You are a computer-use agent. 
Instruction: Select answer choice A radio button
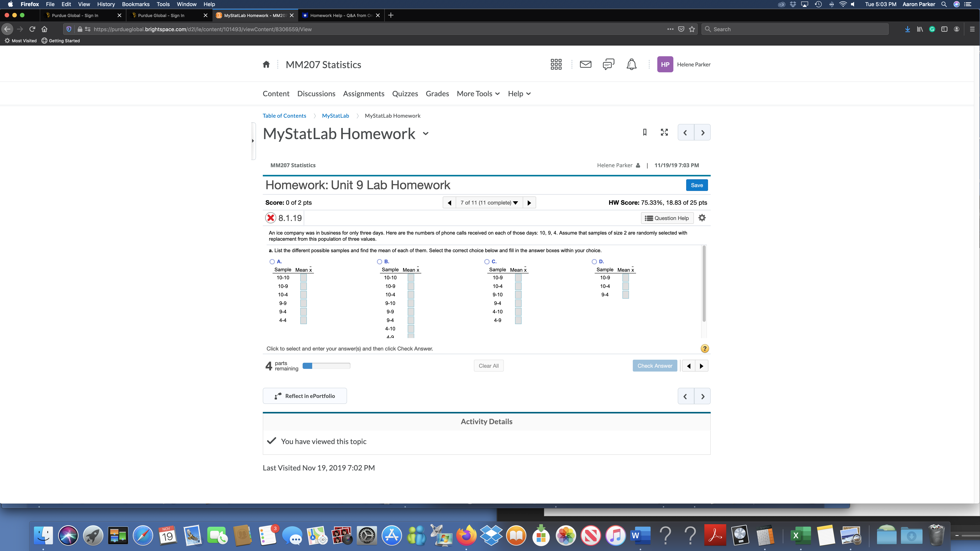click(x=272, y=262)
